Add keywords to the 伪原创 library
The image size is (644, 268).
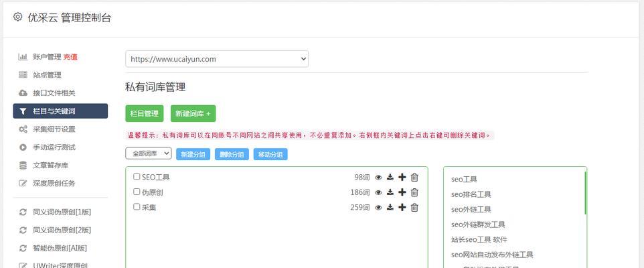402,192
